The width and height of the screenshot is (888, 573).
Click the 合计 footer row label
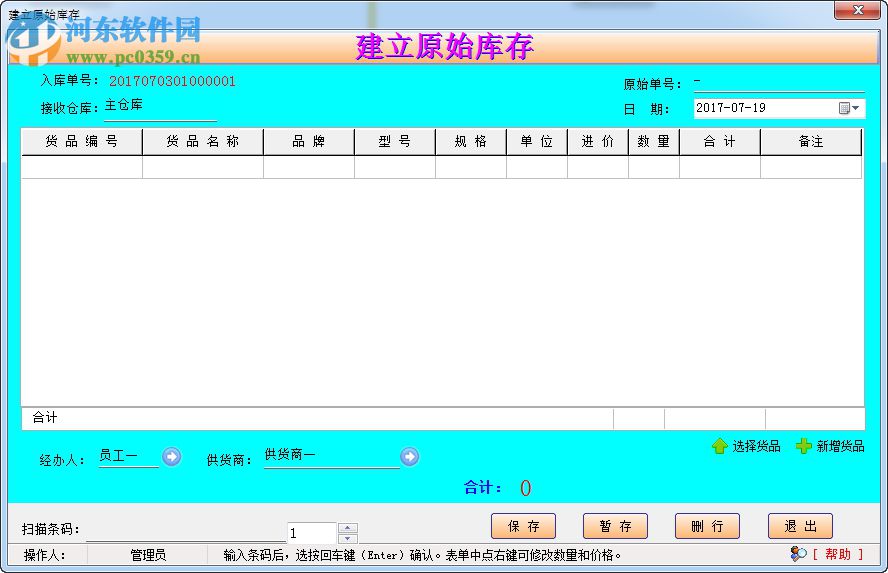pos(45,417)
